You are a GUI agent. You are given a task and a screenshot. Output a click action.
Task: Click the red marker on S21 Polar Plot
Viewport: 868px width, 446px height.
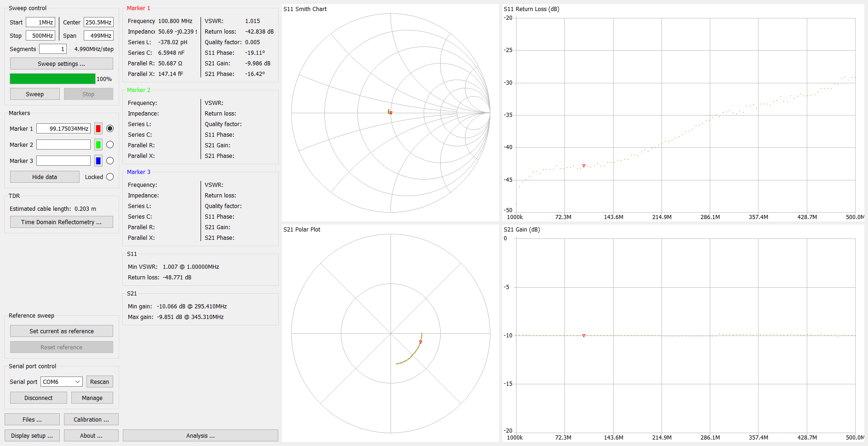click(420, 342)
